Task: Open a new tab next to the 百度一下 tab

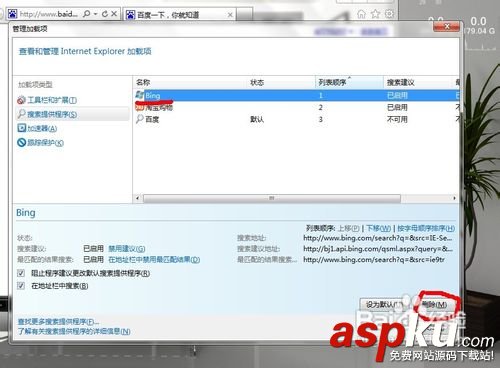Action: [x=244, y=15]
